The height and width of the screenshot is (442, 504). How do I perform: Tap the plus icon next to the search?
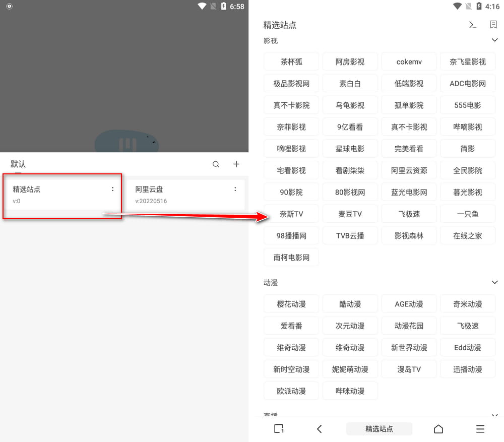click(x=236, y=164)
